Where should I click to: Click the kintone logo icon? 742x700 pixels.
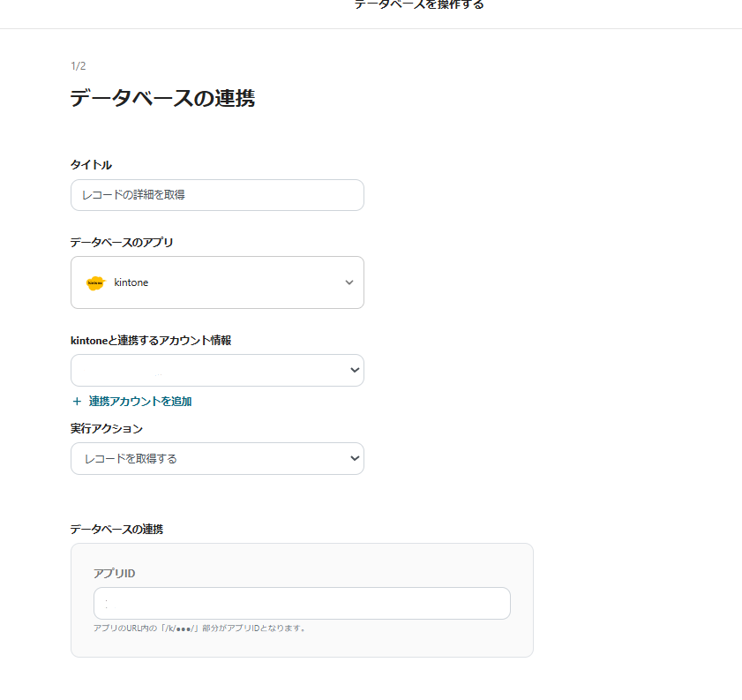click(95, 282)
